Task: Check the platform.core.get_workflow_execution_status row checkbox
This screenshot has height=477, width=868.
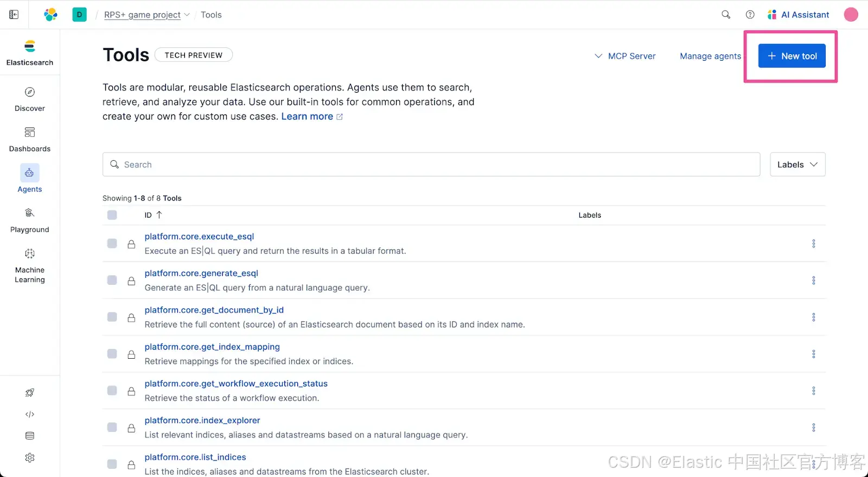Action: click(112, 391)
